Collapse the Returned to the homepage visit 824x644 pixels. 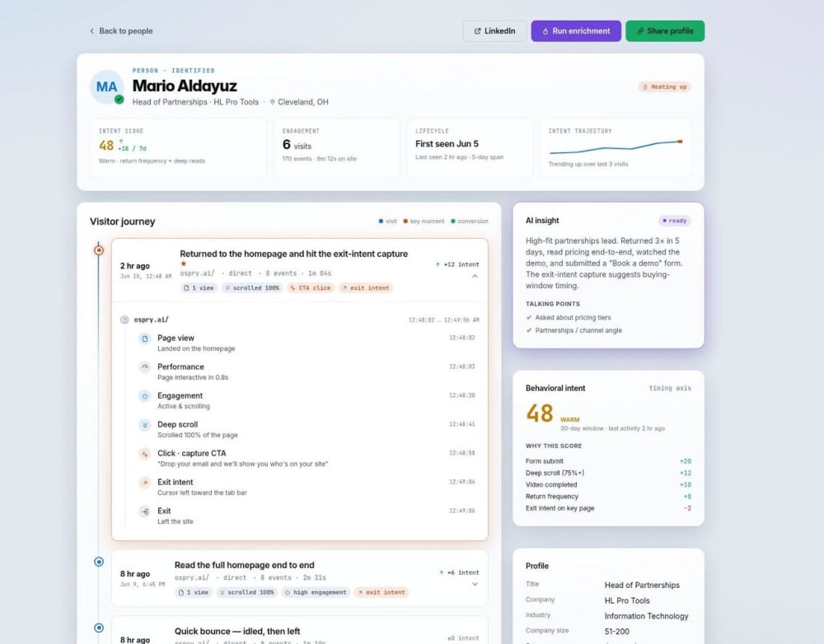(475, 277)
